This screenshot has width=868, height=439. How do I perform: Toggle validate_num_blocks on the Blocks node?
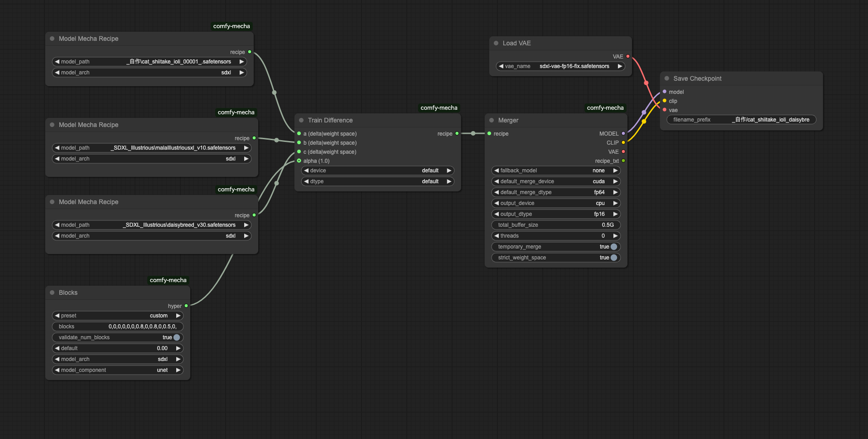176,337
